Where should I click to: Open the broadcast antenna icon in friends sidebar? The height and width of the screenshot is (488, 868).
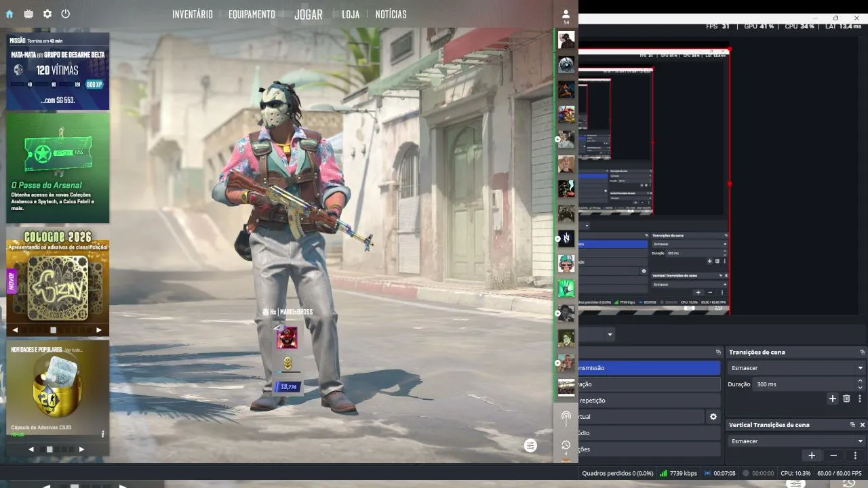click(x=566, y=418)
